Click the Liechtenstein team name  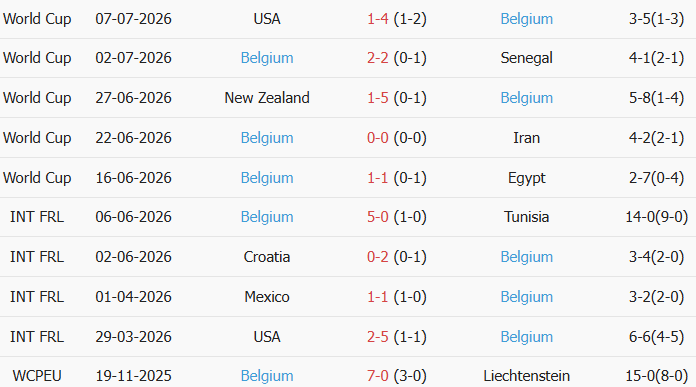(x=526, y=376)
